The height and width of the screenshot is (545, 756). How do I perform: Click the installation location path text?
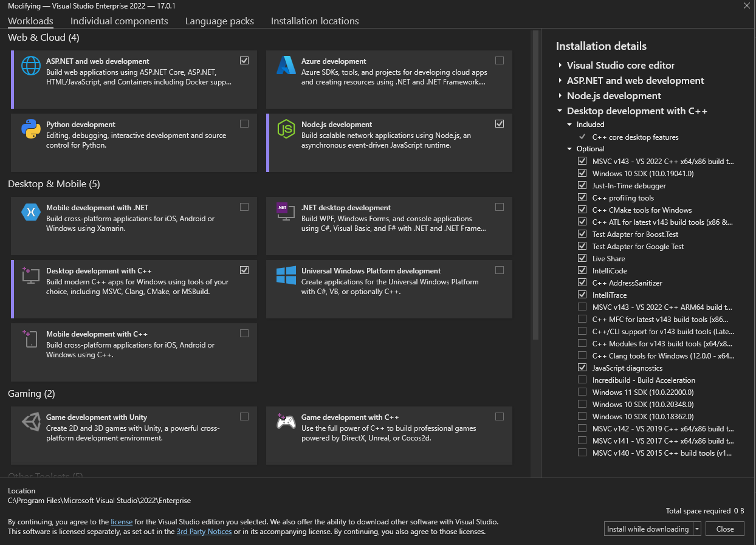click(99, 501)
